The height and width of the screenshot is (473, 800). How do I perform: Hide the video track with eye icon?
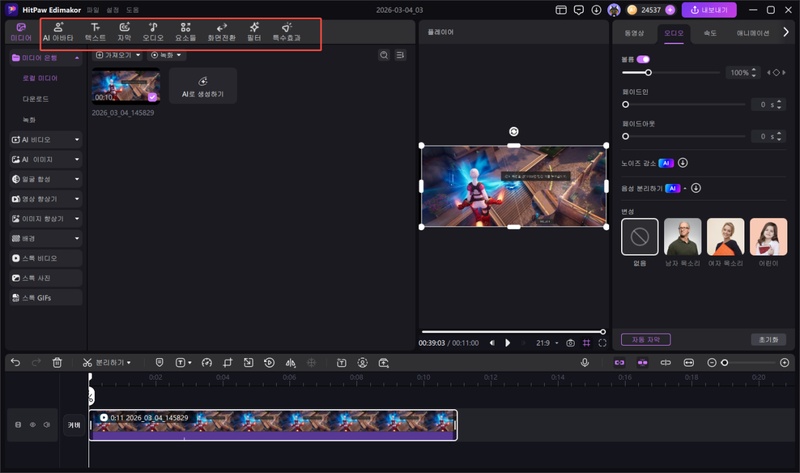(32, 425)
